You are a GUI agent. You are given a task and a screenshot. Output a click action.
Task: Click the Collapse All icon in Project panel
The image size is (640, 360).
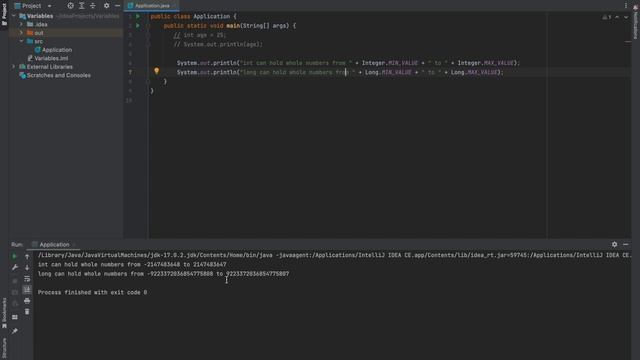coord(93,6)
